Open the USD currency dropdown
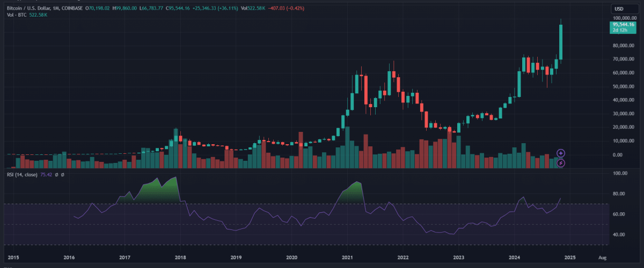Image resolution: width=644 pixels, height=268 pixels. click(618, 9)
